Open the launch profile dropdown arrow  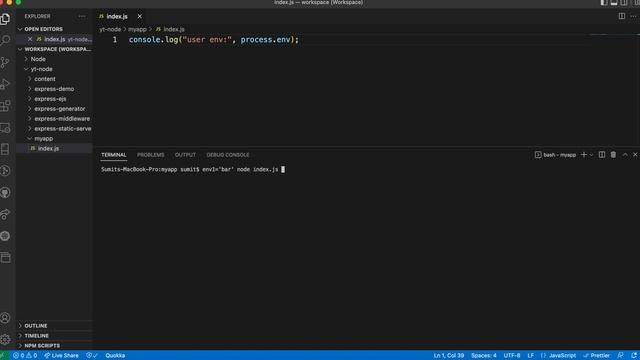pos(591,155)
